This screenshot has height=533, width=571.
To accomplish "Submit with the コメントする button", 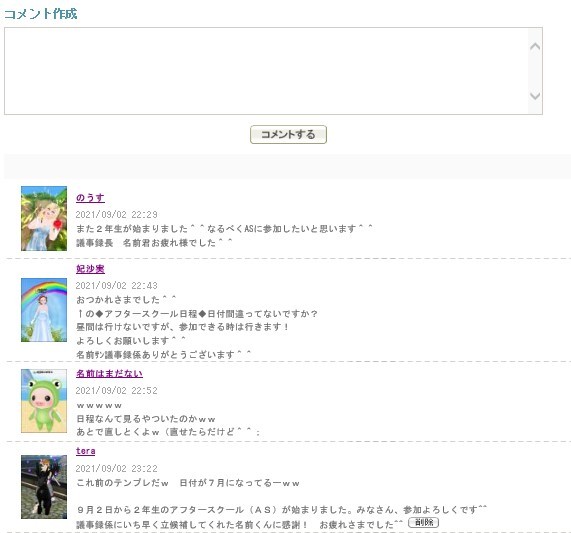I will (x=288, y=135).
